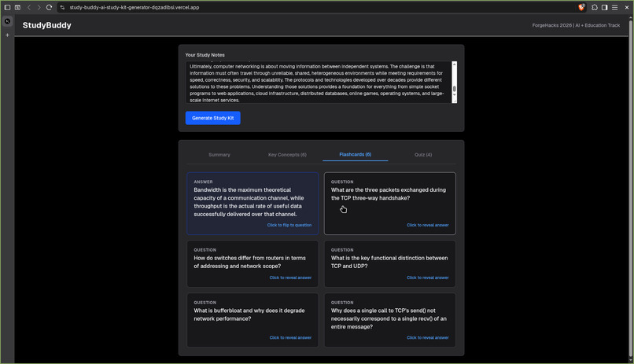
Task: Click the 'What is bufferbloat' question text
Action: tap(249, 314)
